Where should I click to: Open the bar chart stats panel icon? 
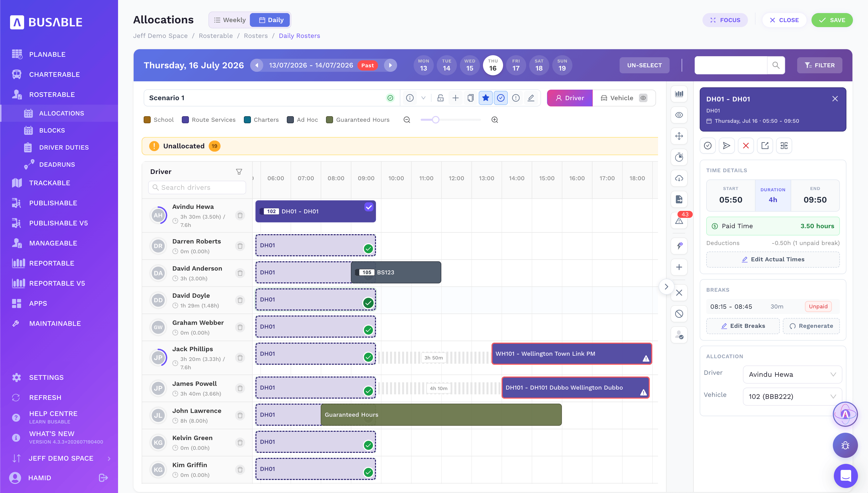679,94
